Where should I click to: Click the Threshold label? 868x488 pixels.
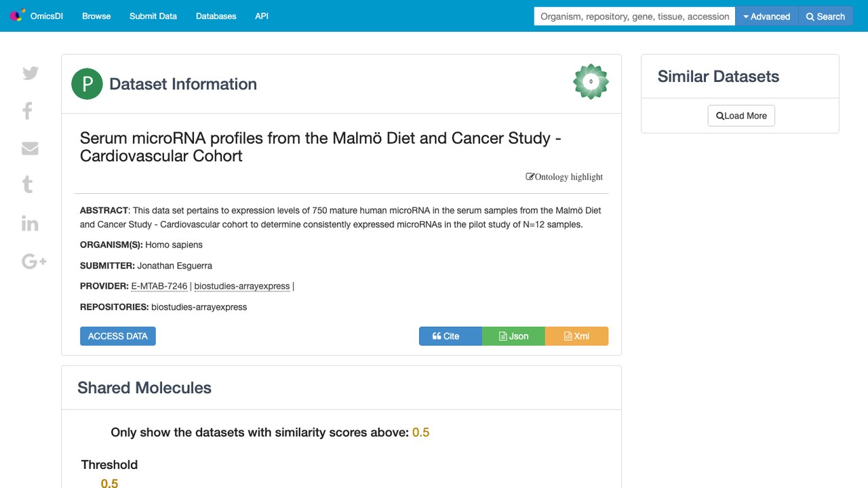(109, 465)
